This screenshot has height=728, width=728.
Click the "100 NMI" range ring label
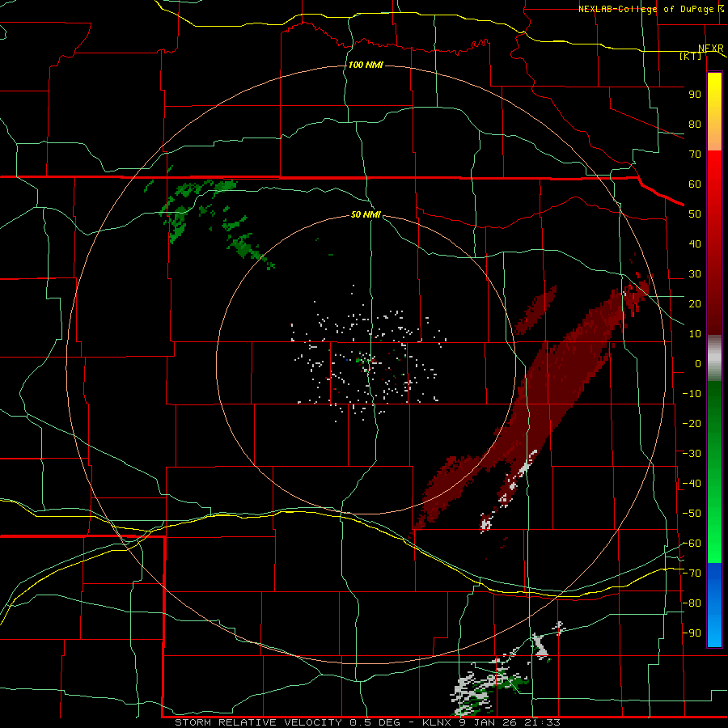click(366, 65)
